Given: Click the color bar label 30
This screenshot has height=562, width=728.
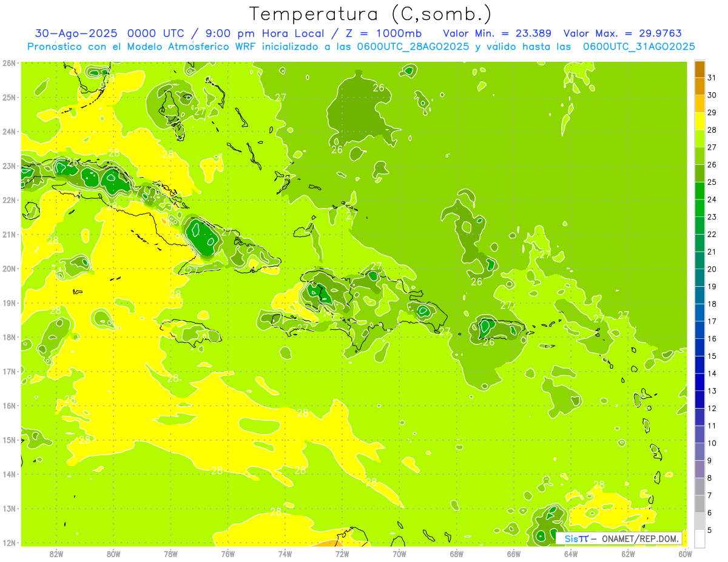Looking at the screenshot, I should [712, 95].
